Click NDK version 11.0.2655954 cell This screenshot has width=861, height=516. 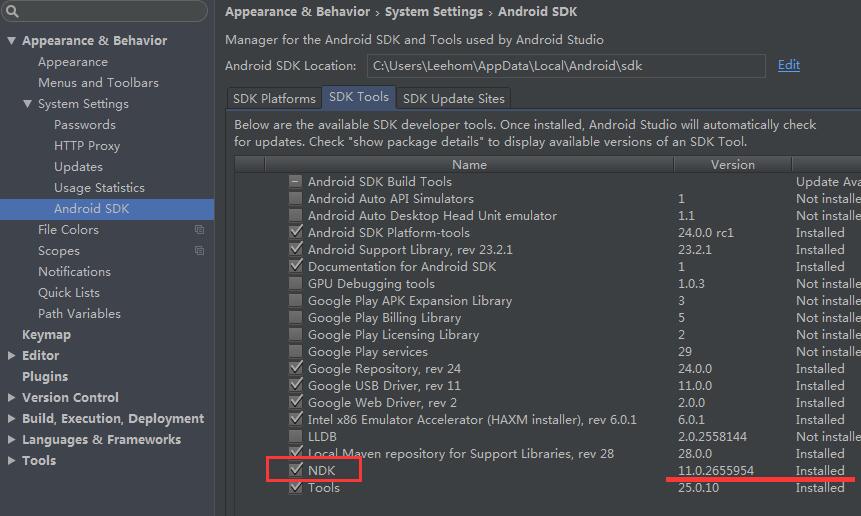click(x=715, y=470)
